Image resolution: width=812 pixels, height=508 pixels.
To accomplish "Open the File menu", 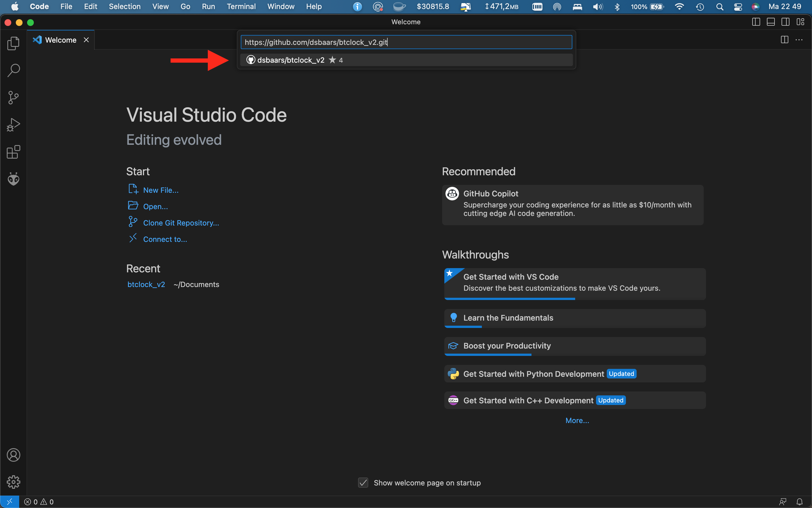I will coord(66,6).
